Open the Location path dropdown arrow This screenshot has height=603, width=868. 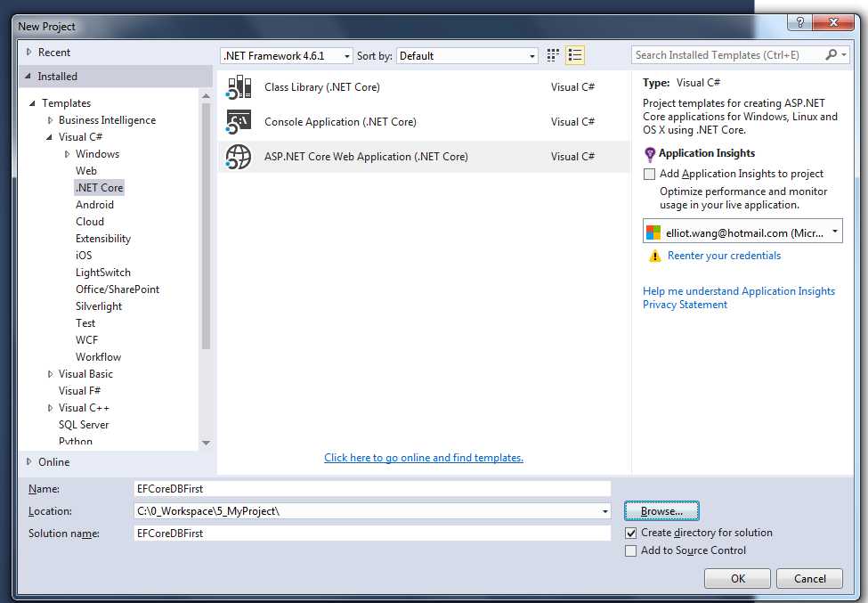605,511
